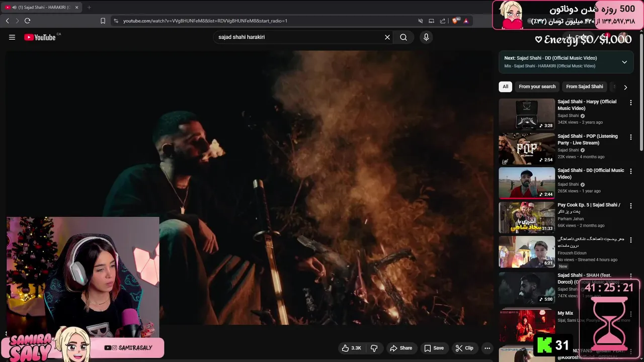Click Brave Rewards triangle icon
This screenshot has width=644, height=362.
(x=466, y=21)
